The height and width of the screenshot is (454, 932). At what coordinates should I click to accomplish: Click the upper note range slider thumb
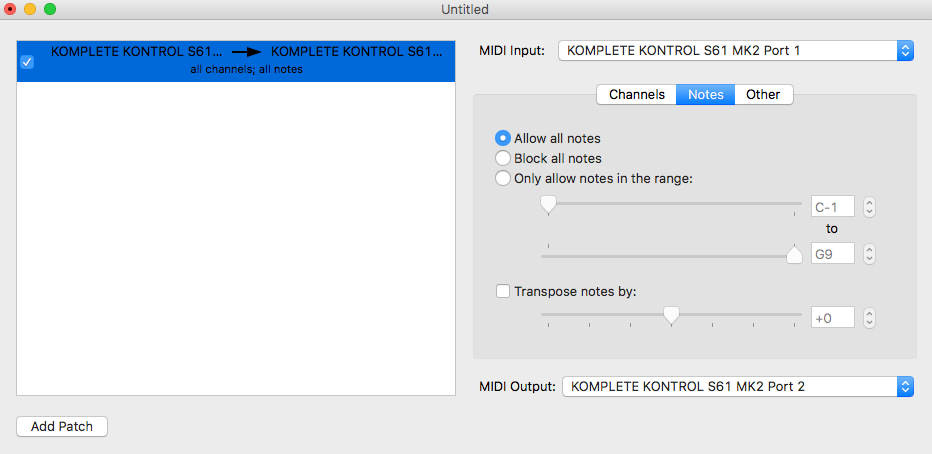tap(794, 254)
